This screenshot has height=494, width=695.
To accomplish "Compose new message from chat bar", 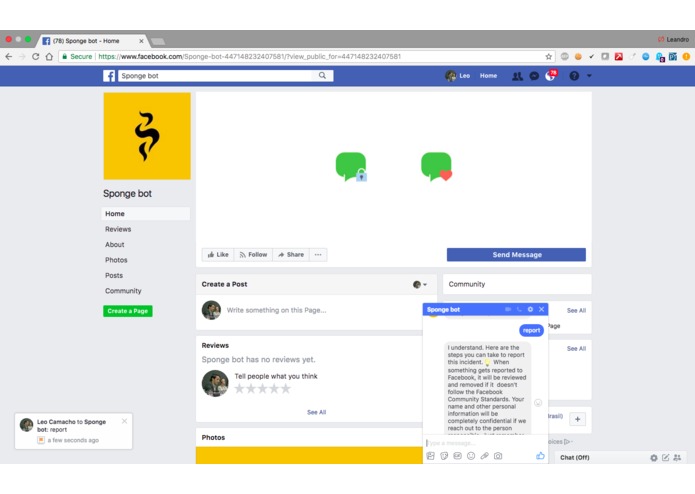I will coord(665,458).
